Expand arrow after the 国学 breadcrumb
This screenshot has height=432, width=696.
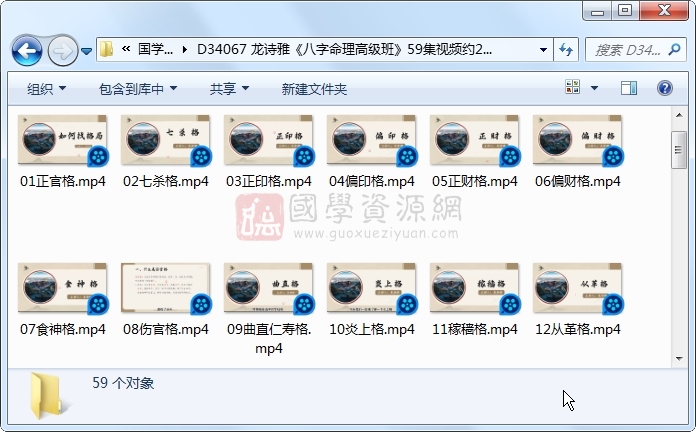click(x=185, y=49)
